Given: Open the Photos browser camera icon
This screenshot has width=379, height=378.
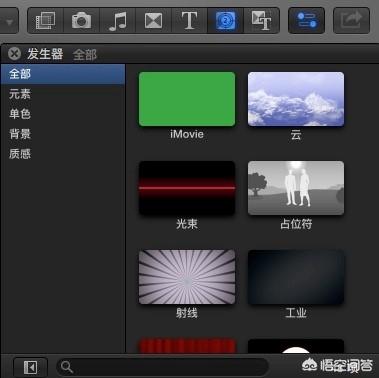Looking at the screenshot, I should pyautogui.click(x=81, y=21).
